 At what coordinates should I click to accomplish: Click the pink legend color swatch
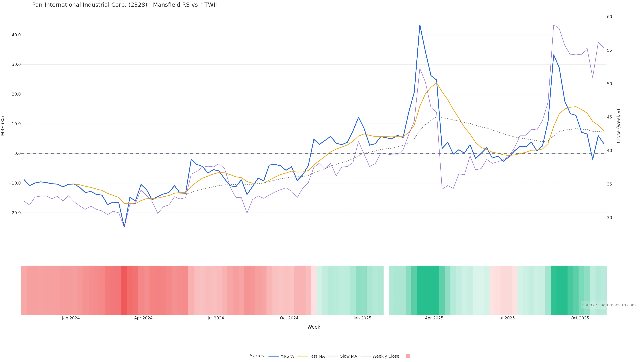click(x=408, y=356)
